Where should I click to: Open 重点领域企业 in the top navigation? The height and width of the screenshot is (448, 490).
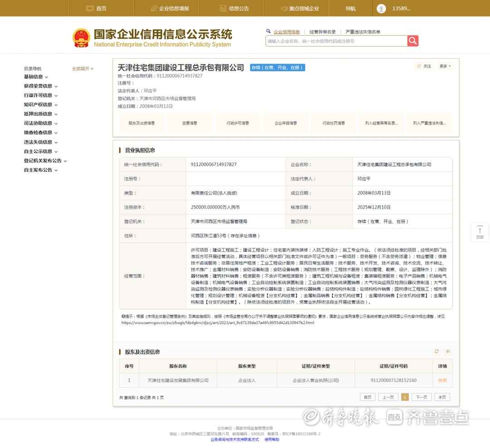click(x=300, y=9)
